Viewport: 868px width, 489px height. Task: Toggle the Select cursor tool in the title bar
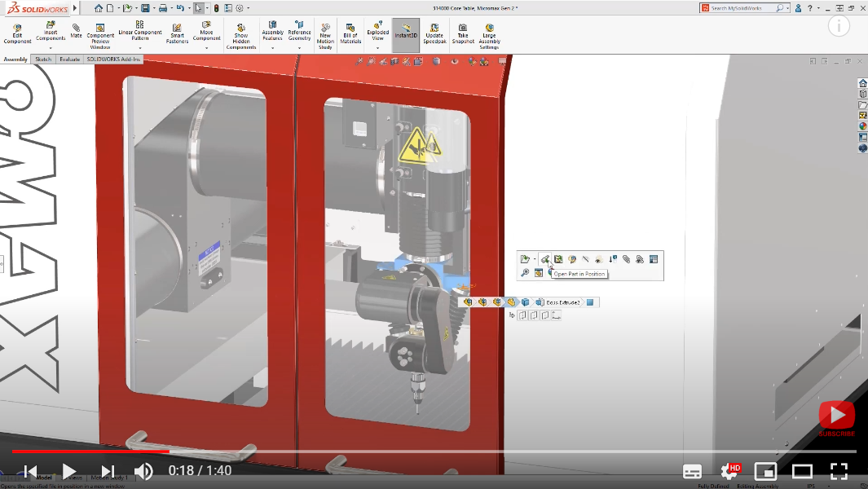coord(198,8)
